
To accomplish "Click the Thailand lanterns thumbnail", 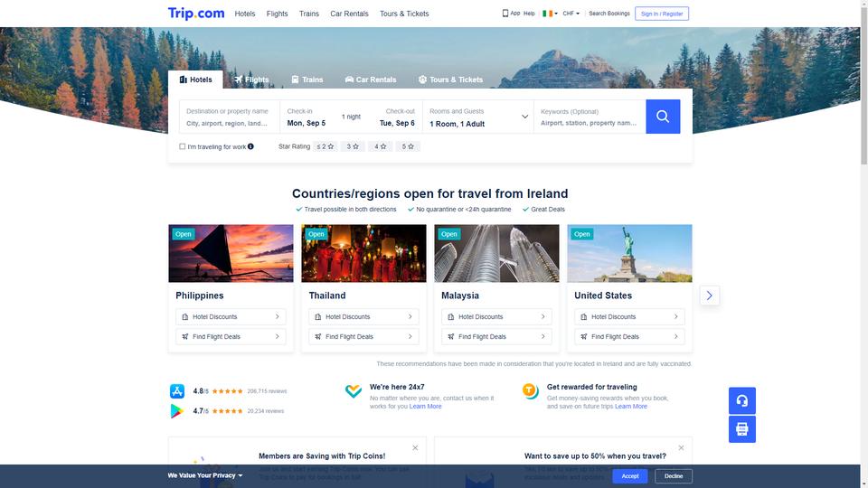I will tap(363, 253).
